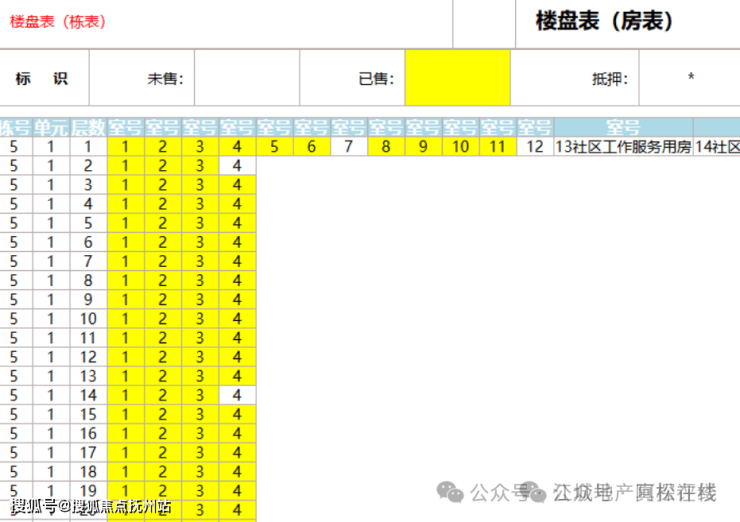Select floor 9 cell in 层数 column
The height and width of the screenshot is (522, 740).
tap(88, 299)
